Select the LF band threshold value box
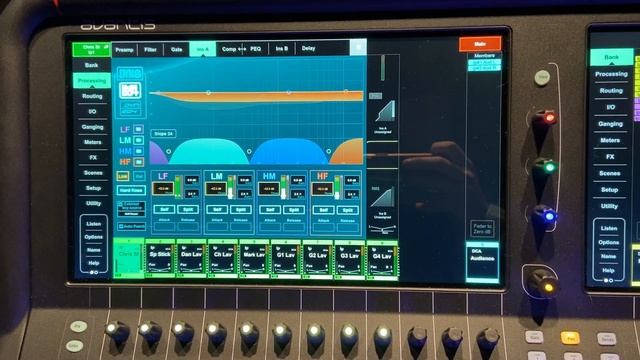 point(163,189)
